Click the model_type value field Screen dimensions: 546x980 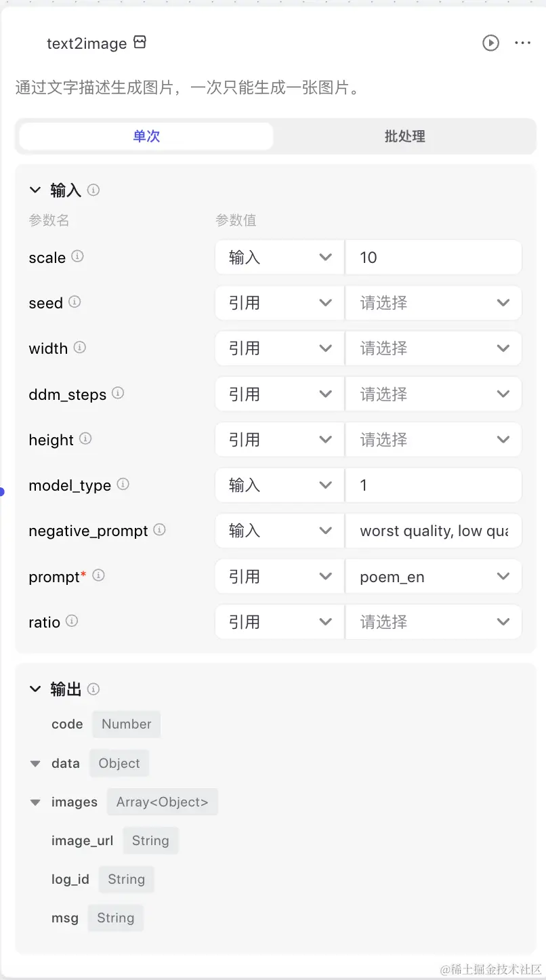[x=434, y=485]
